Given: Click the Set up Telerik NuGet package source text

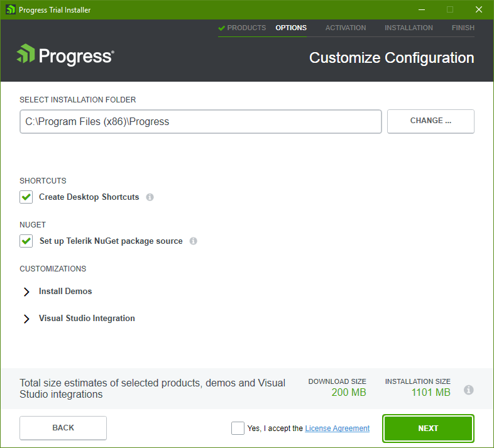Looking at the screenshot, I should pyautogui.click(x=111, y=241).
